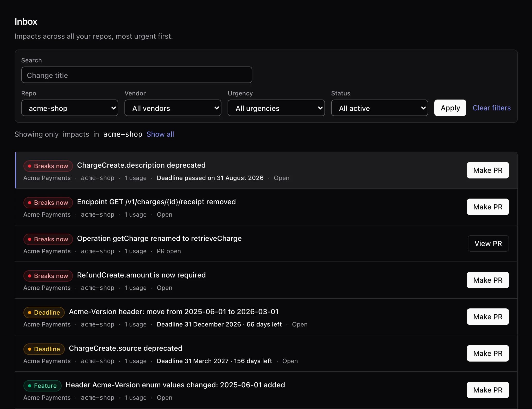Make PR for Acme-Version header move

click(488, 317)
